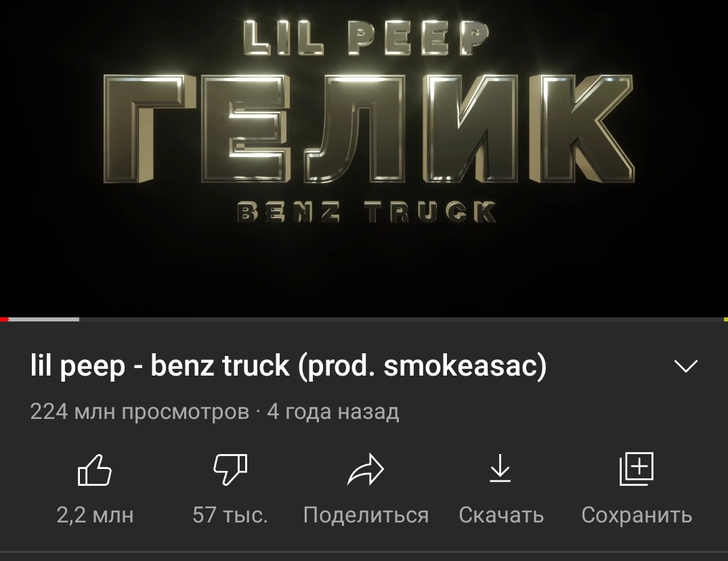Tap the LIL PEEP heading in the video
This screenshot has width=728, height=561.
click(x=366, y=37)
